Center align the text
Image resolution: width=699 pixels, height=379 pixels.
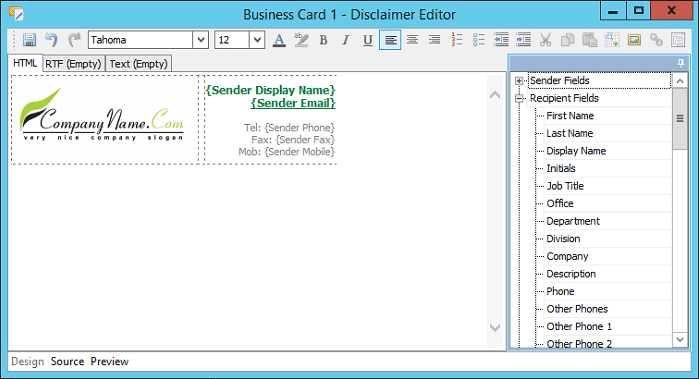point(412,40)
